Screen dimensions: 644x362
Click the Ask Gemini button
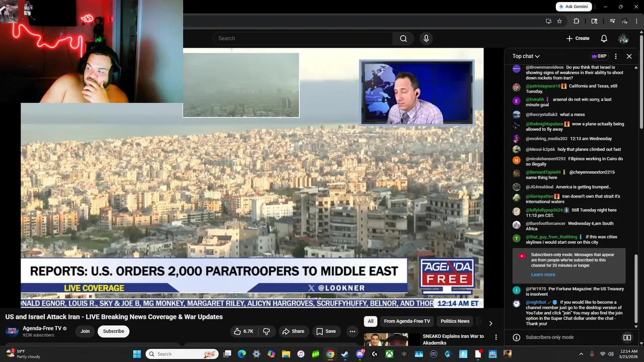tap(574, 7)
